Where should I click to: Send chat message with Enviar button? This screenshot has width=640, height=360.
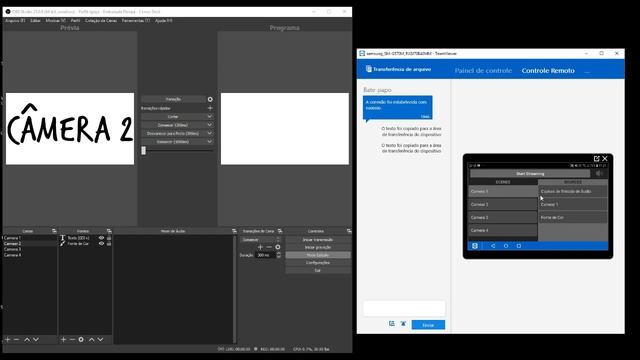pos(428,325)
